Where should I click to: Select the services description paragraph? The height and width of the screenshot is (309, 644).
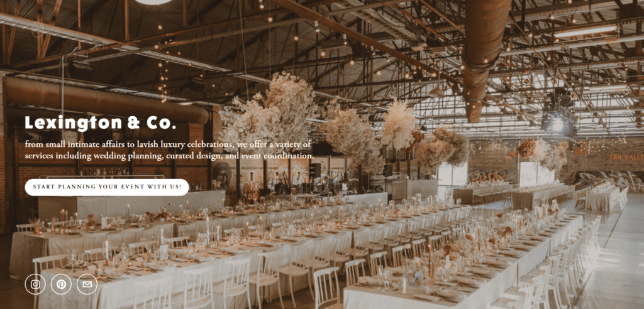click(x=169, y=149)
